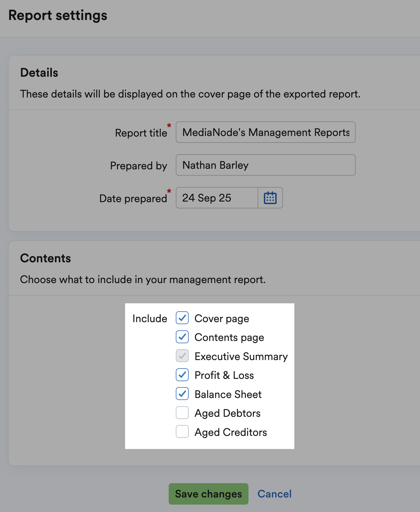Image resolution: width=420 pixels, height=512 pixels.
Task: Deselect the Balance Sheet checkbox
Action: [x=182, y=394]
